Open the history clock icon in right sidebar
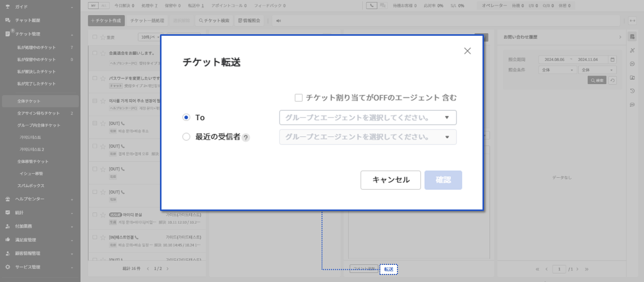The image size is (644, 282). pos(632,91)
